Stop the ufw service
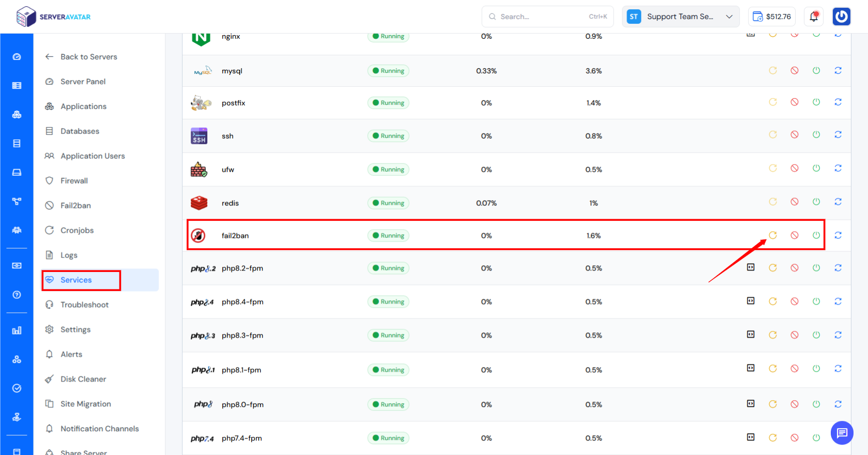Screen dimensions: 868x455 tap(795, 168)
